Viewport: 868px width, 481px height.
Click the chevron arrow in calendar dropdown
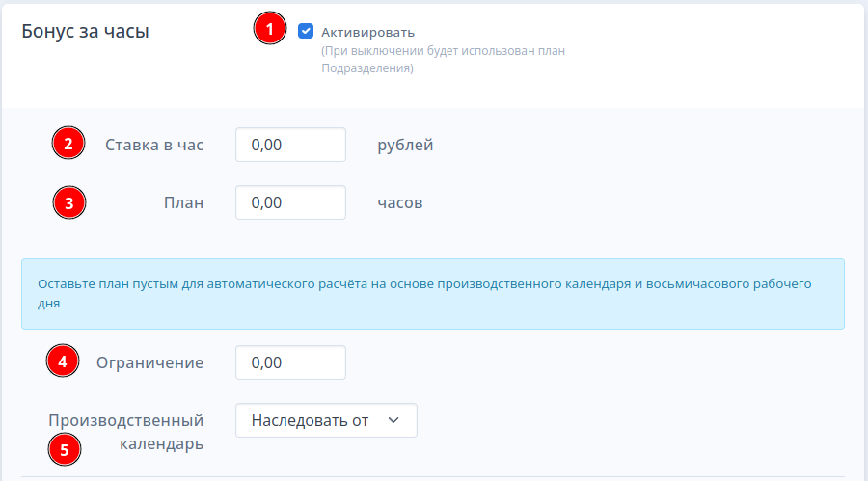pos(393,420)
